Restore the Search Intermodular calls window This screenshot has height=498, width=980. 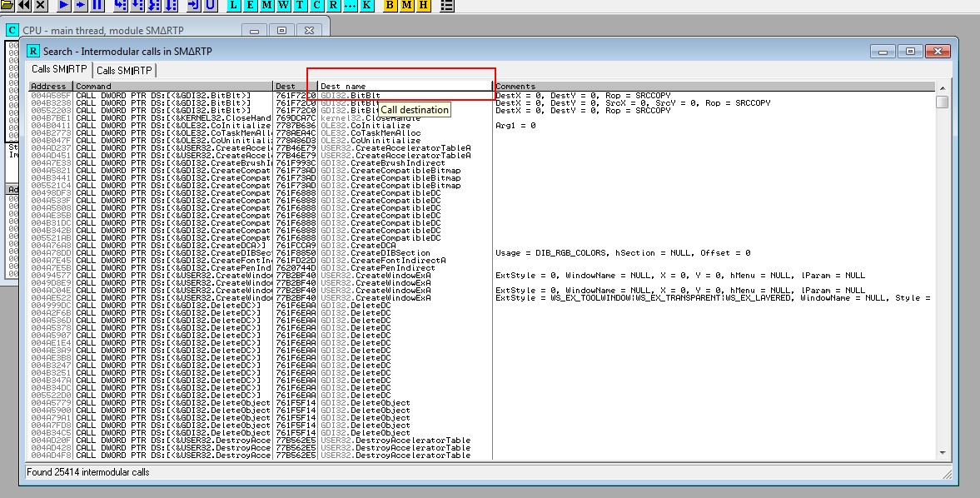click(x=910, y=52)
